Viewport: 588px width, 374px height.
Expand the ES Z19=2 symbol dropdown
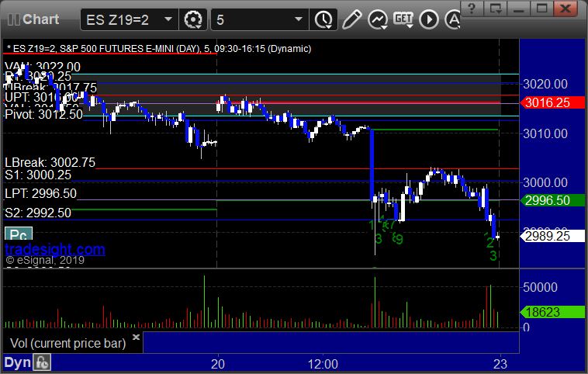click(168, 19)
